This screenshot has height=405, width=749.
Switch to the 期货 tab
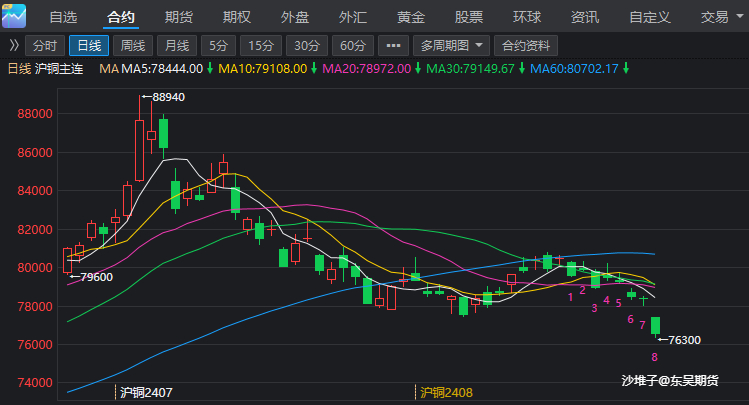tap(179, 17)
